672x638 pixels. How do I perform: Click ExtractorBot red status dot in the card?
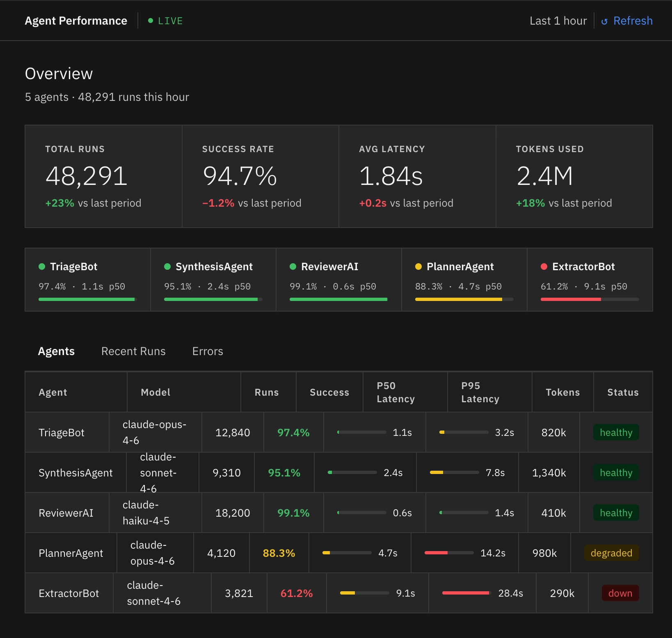(x=544, y=267)
